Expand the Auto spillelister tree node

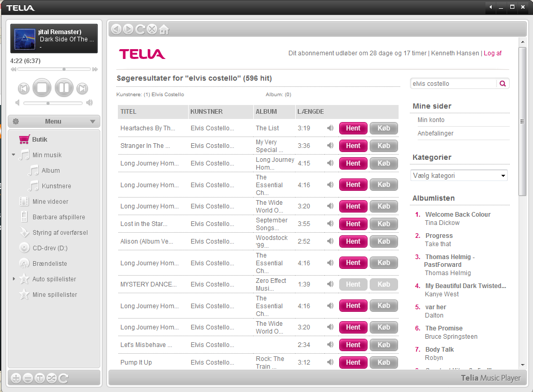(13, 279)
